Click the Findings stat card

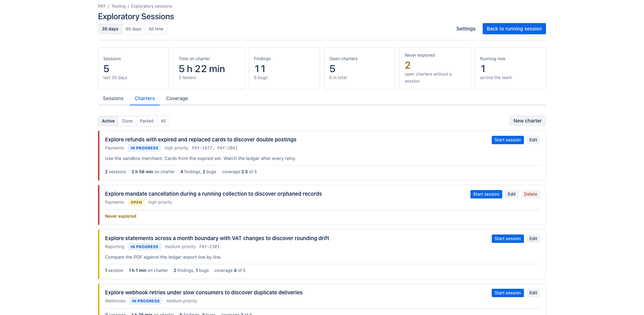pyautogui.click(x=284, y=68)
